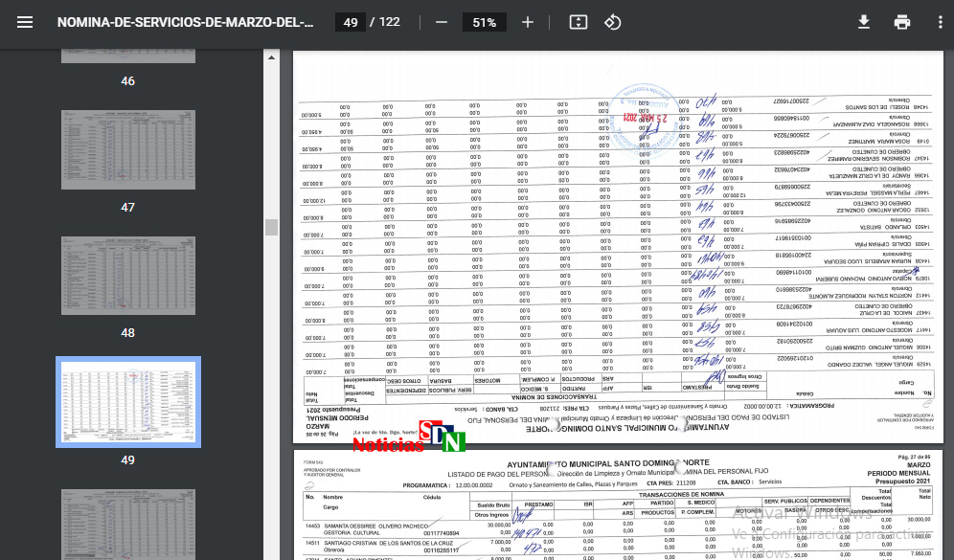Click the zoom out minus icon

441,22
